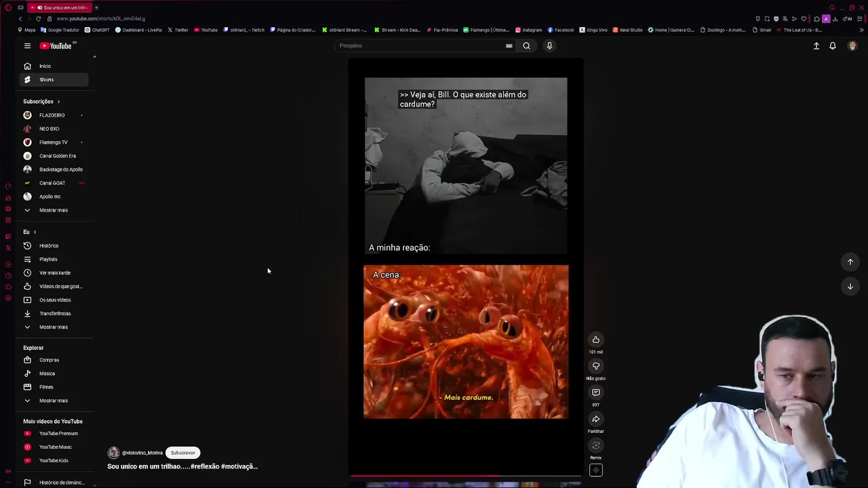Open YouTube Music link
868x488 pixels.
(54, 447)
